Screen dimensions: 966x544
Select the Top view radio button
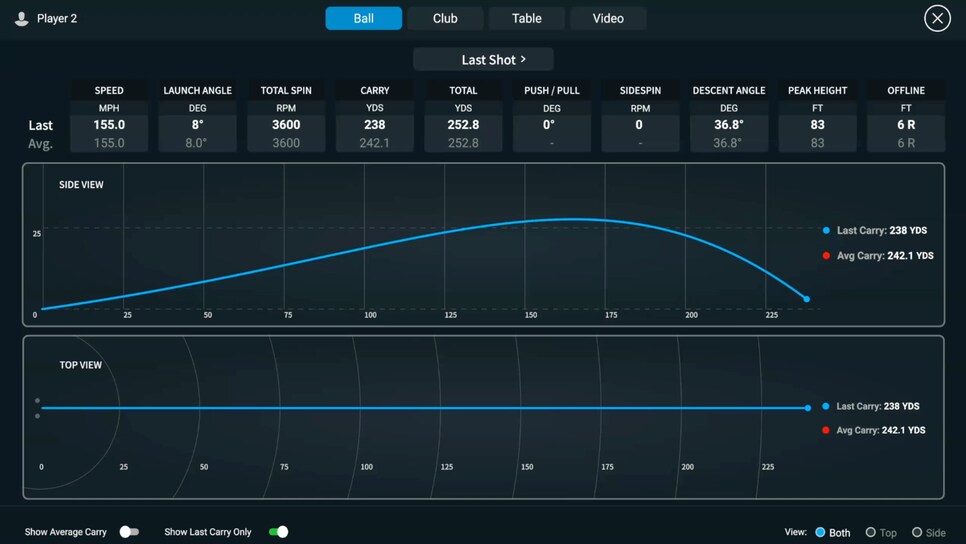click(871, 532)
